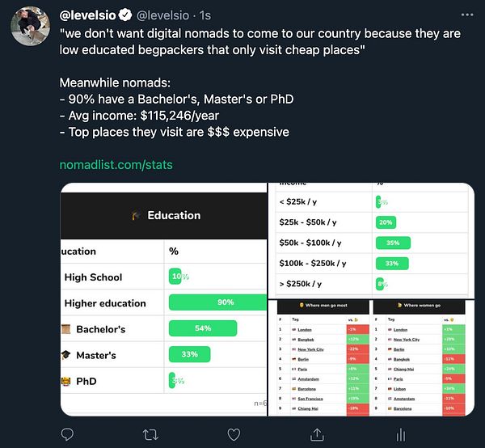Screen dimensions: 485x448
Task: Click the 1s tweet timestamp
Action: [x=205, y=15]
